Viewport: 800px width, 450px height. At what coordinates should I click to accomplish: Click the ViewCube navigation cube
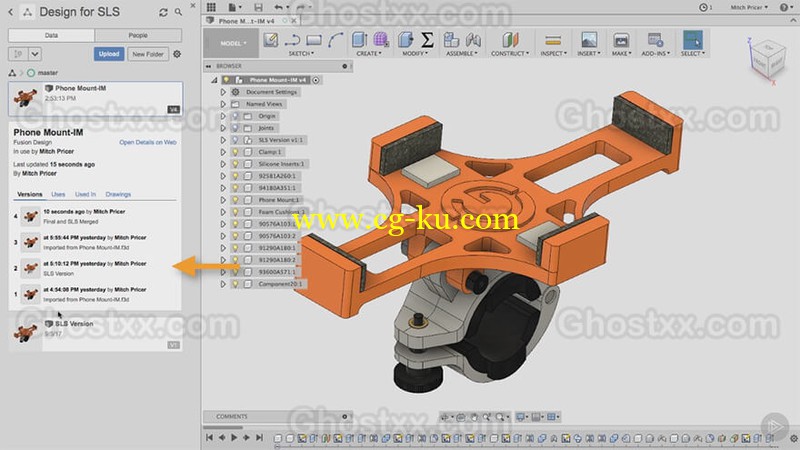[x=767, y=61]
